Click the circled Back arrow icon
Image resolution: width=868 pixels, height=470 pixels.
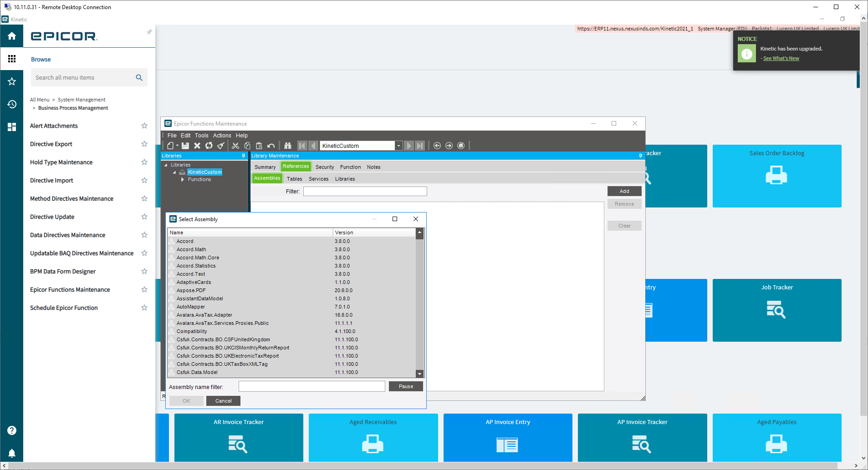point(437,146)
